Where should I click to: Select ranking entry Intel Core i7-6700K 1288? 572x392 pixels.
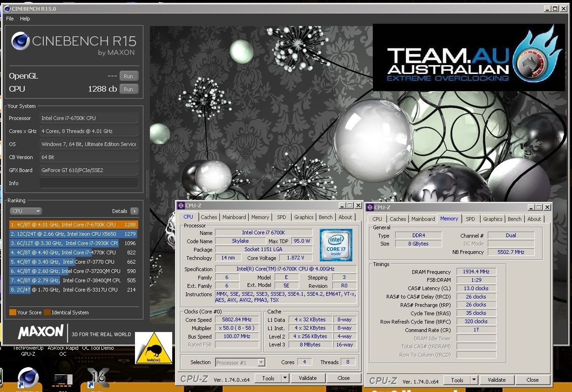(x=74, y=225)
